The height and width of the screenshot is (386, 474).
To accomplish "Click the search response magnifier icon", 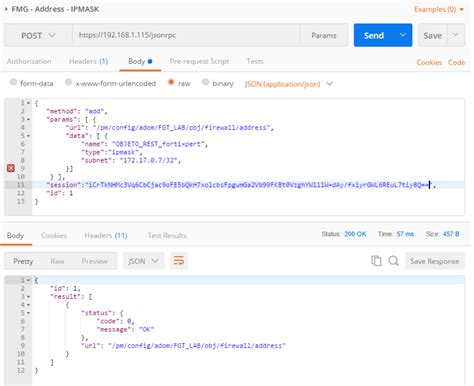I will (x=393, y=261).
